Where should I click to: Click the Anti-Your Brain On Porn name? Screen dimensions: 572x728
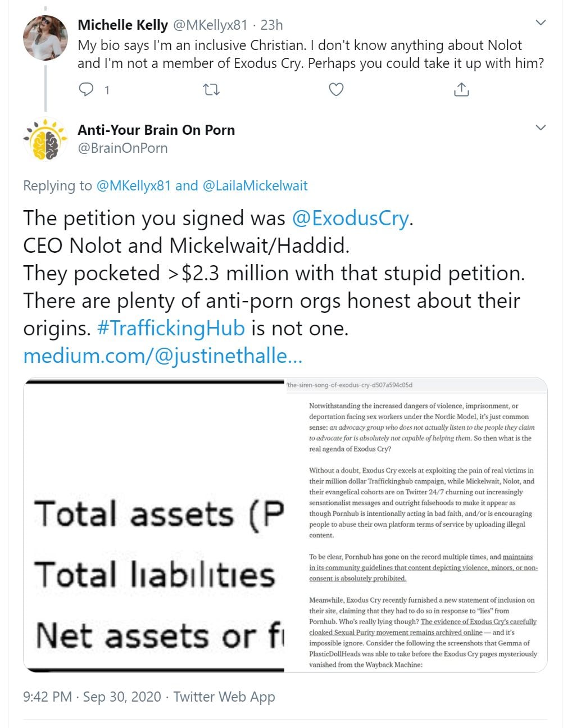[x=156, y=130]
